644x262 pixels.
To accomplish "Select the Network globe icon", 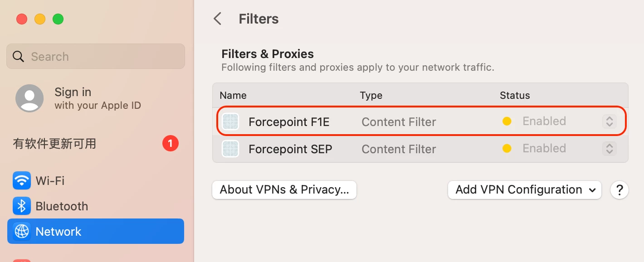I will [22, 231].
